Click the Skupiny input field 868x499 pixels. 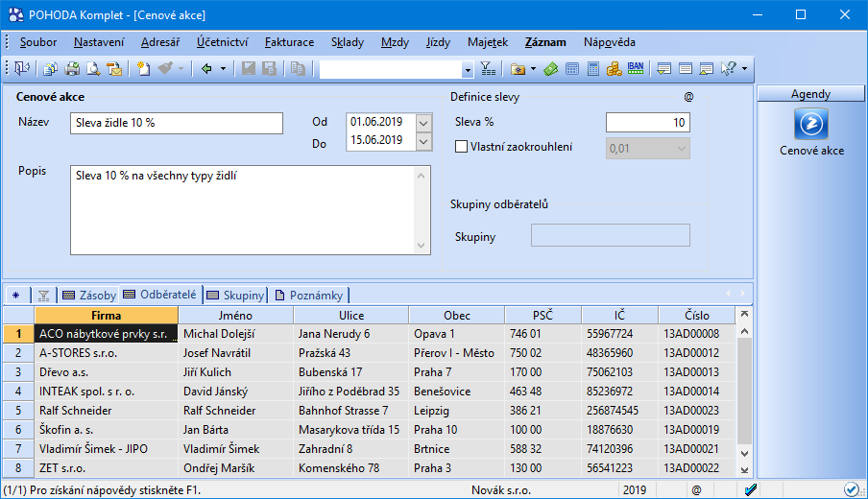[611, 235]
